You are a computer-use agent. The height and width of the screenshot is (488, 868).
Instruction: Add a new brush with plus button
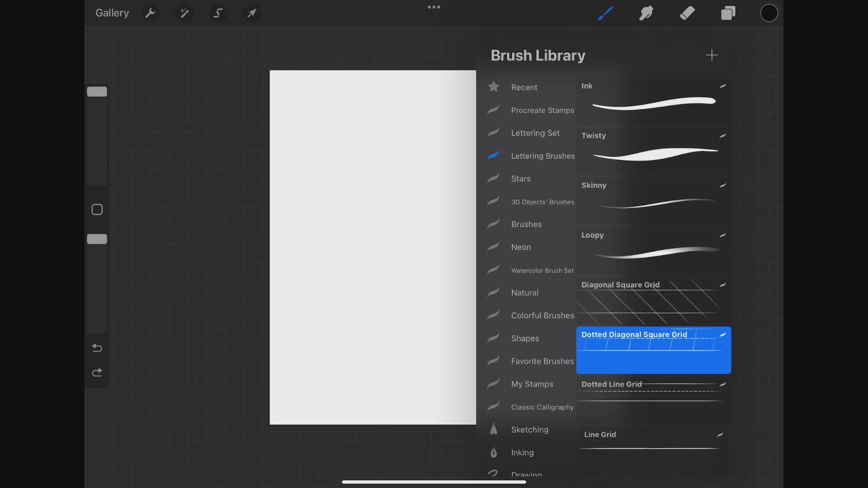712,55
